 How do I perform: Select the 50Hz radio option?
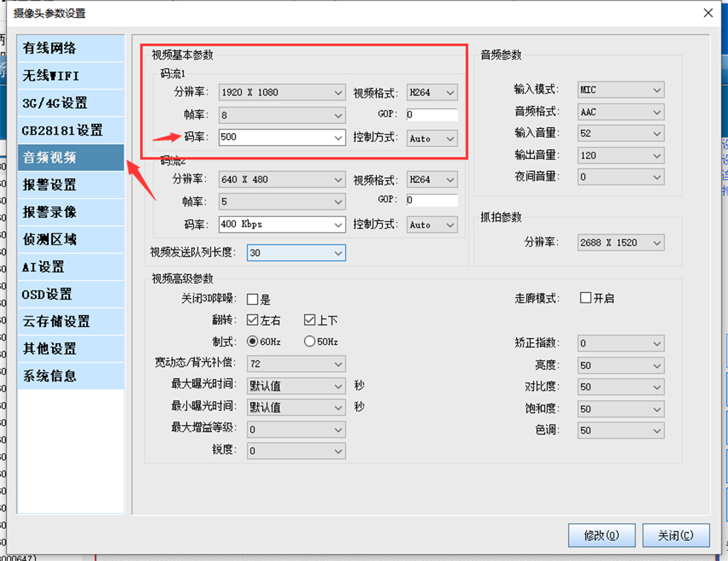click(309, 342)
